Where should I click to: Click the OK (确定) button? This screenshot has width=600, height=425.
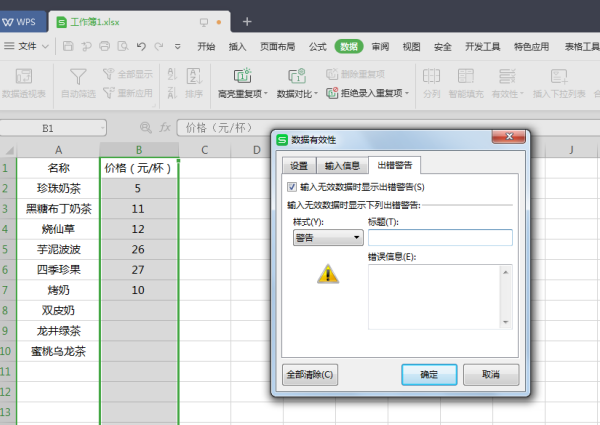[x=429, y=375]
